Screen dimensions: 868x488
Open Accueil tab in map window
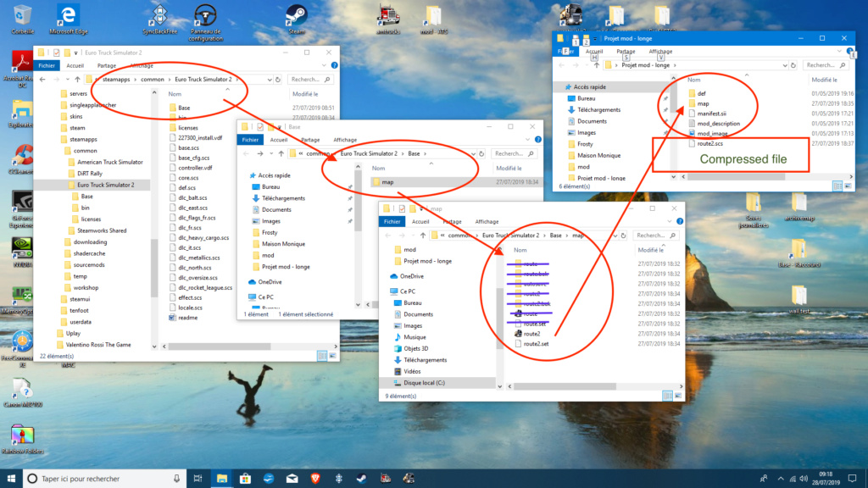(x=420, y=222)
